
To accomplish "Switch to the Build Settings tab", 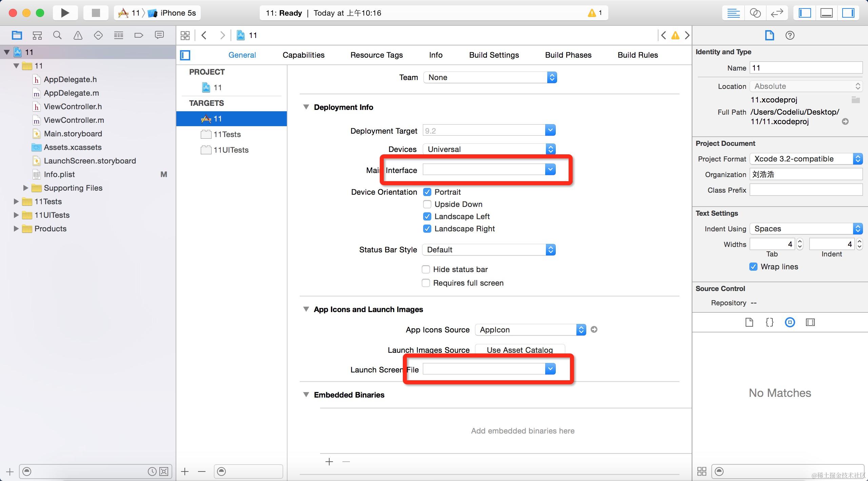I will click(x=494, y=55).
